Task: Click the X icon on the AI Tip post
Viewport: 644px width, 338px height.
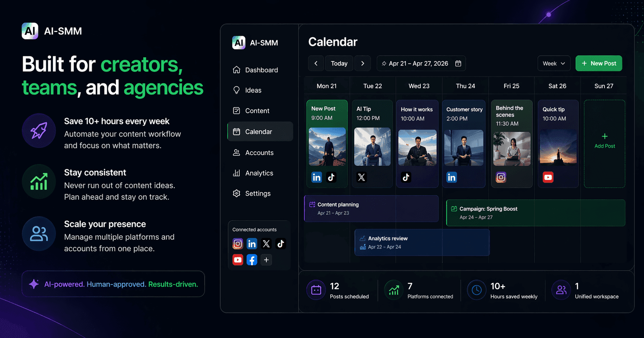Action: coord(362,177)
